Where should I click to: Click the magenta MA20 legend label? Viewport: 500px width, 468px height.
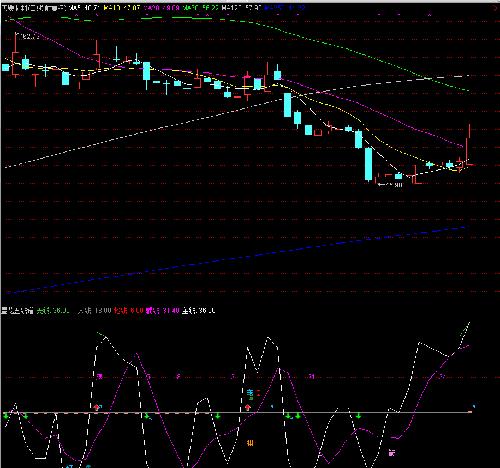pyautogui.click(x=163, y=7)
